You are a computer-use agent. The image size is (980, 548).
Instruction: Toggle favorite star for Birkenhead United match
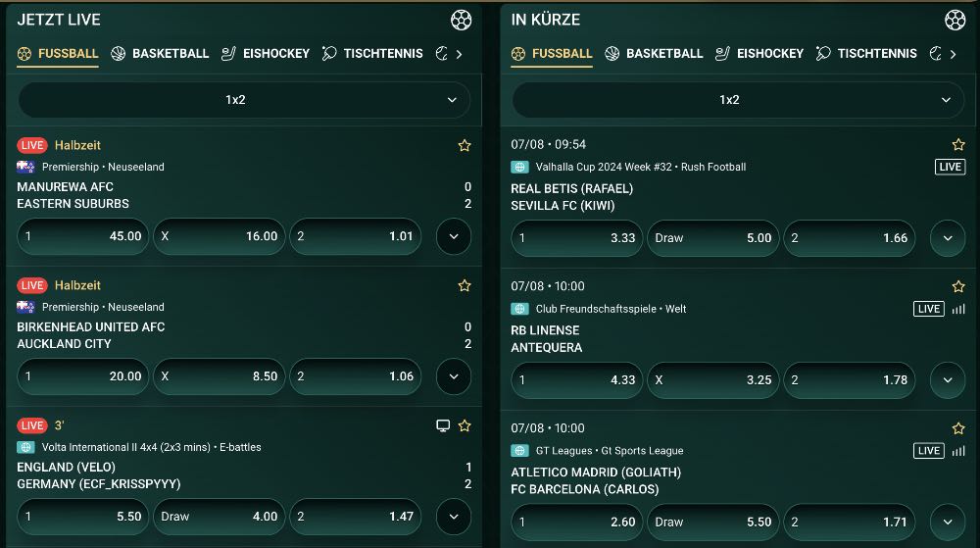(465, 285)
